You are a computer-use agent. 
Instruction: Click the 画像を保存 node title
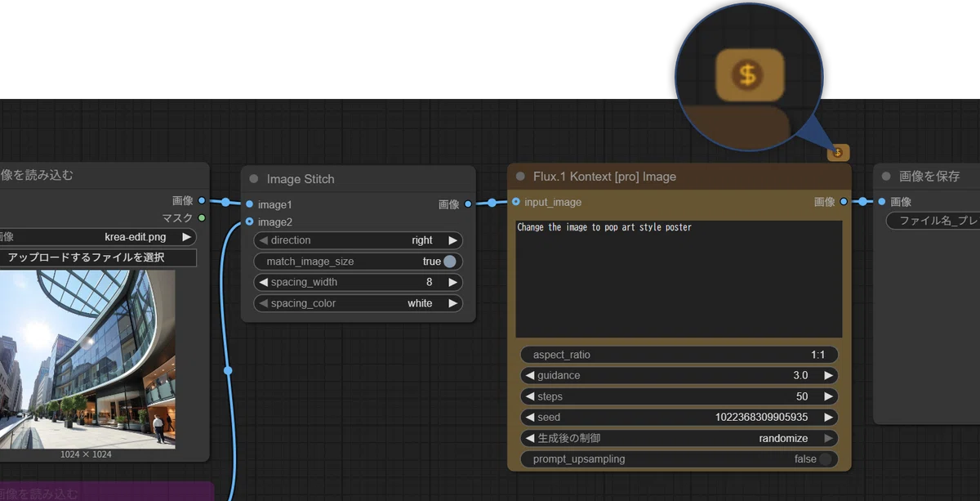tap(929, 176)
